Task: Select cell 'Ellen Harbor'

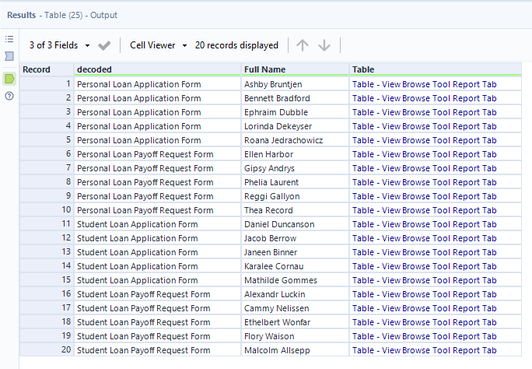Action: (295, 154)
